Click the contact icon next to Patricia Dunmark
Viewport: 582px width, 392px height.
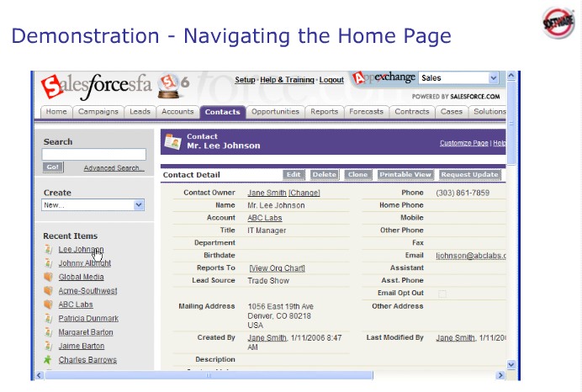click(x=49, y=319)
